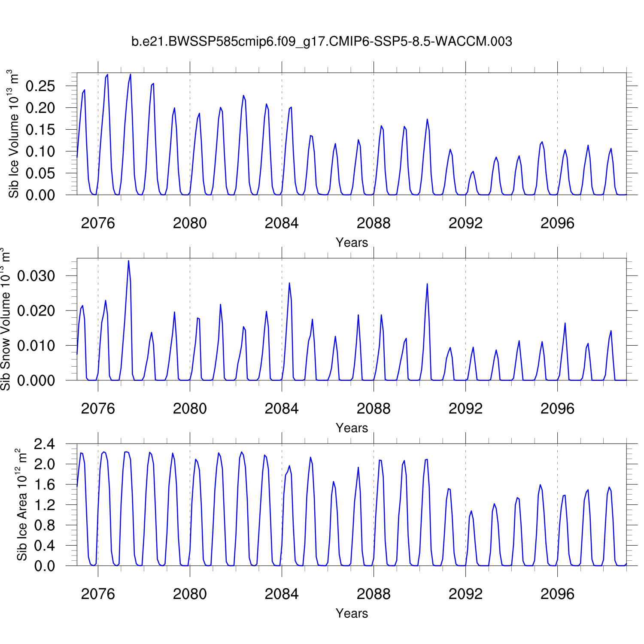The width and height of the screenshot is (644, 644).
Task: Click the 2088 tick label below ice volume panel
Action: (374, 223)
